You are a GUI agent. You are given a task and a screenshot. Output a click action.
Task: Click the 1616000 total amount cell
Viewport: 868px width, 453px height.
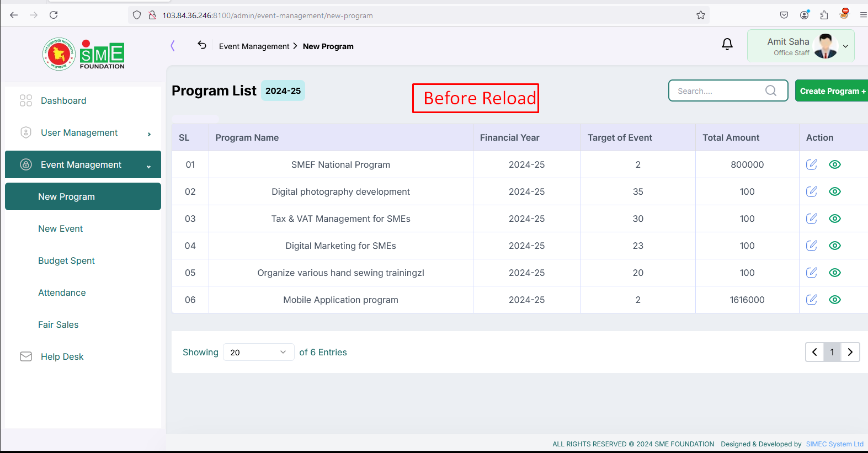[747, 300]
